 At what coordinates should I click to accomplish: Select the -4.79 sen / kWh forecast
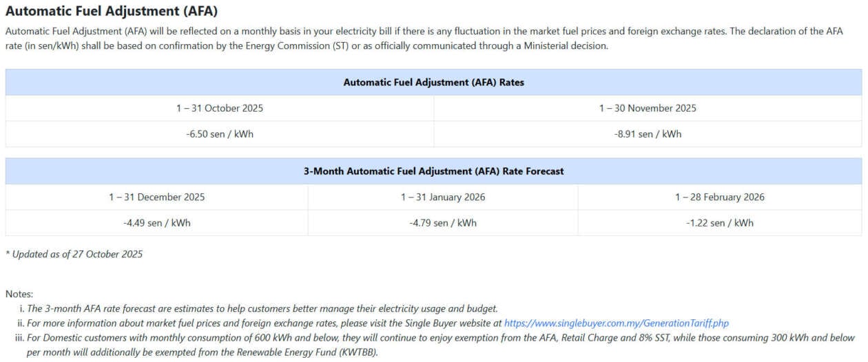point(443,223)
